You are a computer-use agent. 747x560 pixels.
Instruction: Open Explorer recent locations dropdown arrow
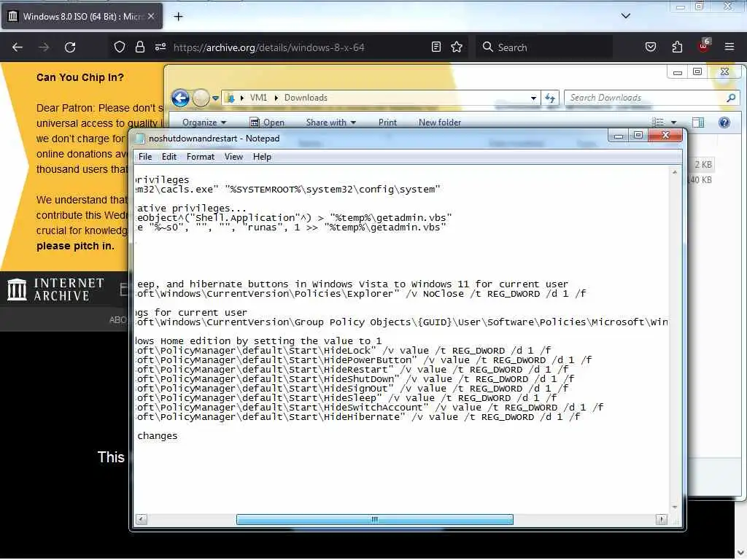(x=215, y=98)
